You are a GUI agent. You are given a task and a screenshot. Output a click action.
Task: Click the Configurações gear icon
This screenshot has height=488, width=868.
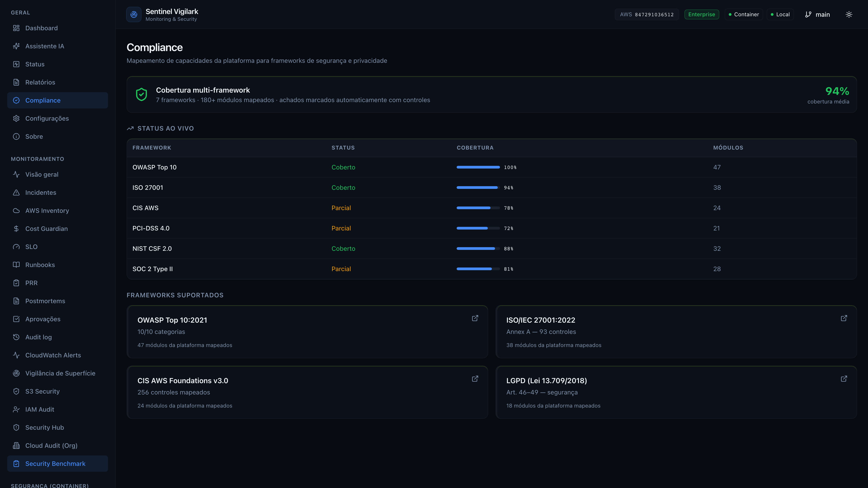coord(16,118)
